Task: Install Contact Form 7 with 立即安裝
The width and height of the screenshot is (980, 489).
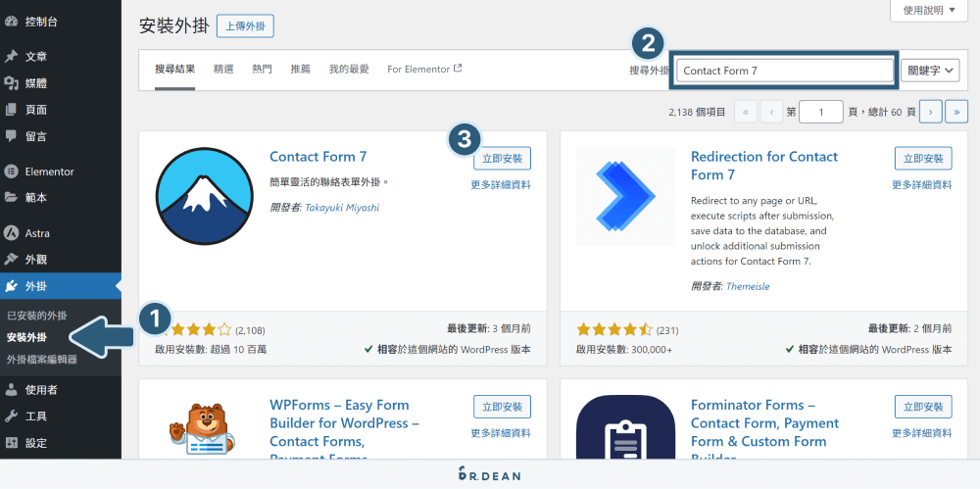Action: (502, 158)
